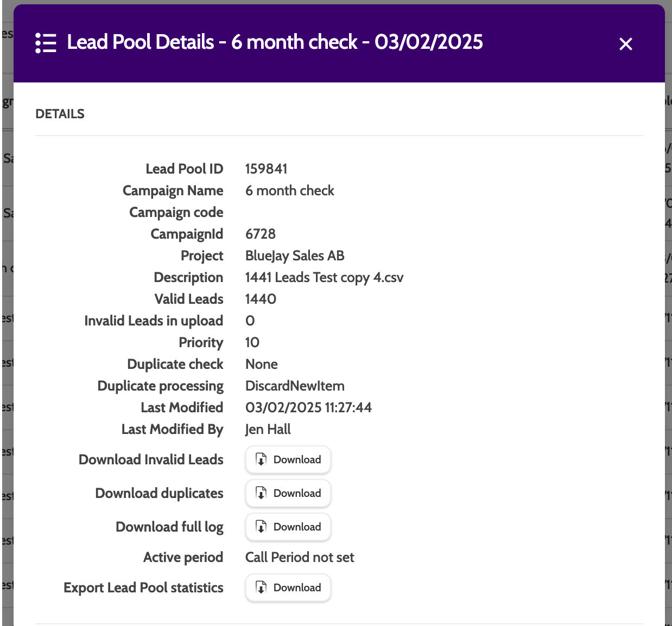The image size is (672, 626).
Task: Click the DiscardNewItem duplicate processing value
Action: (295, 386)
